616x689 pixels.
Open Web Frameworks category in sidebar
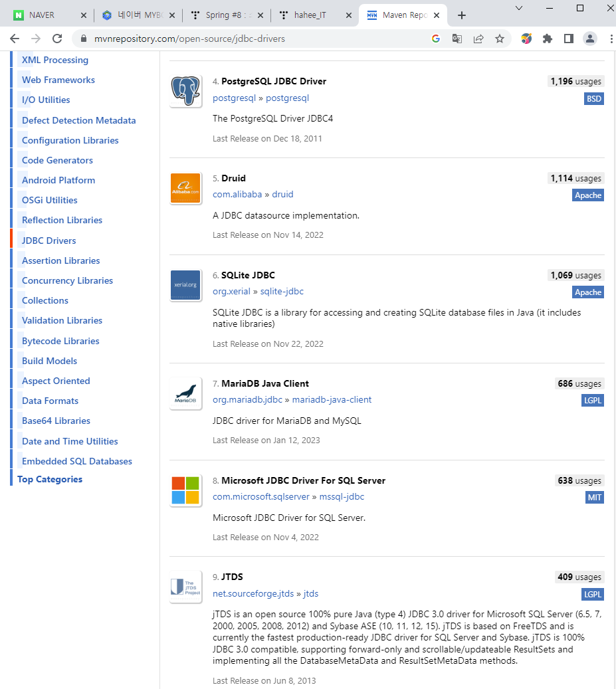pos(58,80)
